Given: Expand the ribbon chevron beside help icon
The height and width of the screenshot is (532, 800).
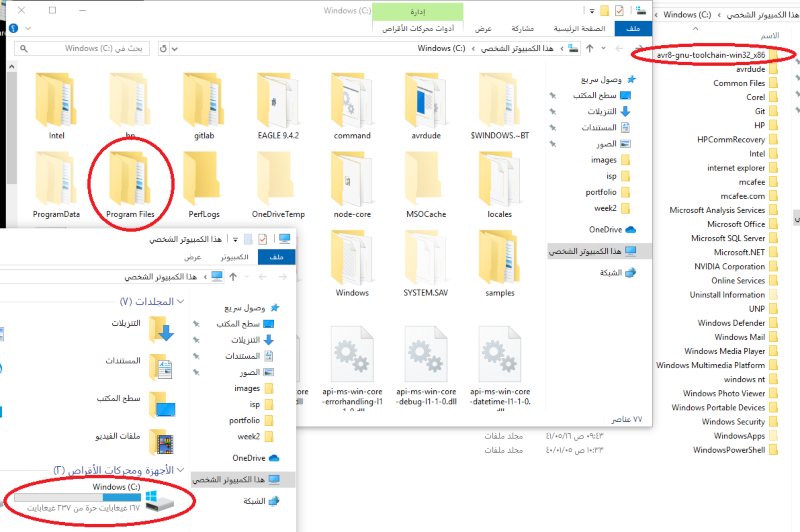Looking at the screenshot, I should [29, 28].
